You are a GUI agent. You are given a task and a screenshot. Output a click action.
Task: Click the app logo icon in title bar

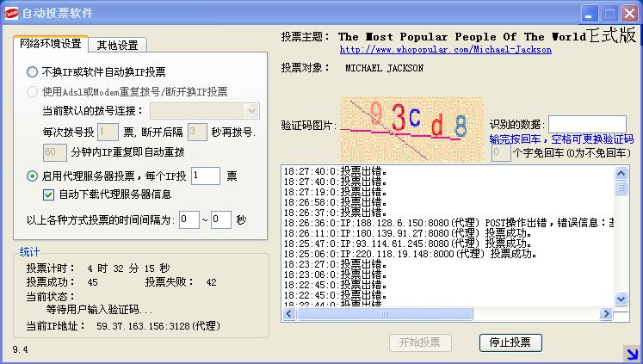pyautogui.click(x=11, y=13)
